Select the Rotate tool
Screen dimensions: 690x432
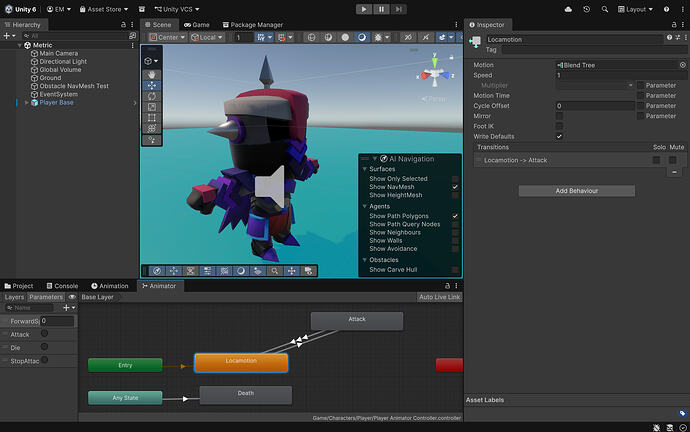point(152,96)
